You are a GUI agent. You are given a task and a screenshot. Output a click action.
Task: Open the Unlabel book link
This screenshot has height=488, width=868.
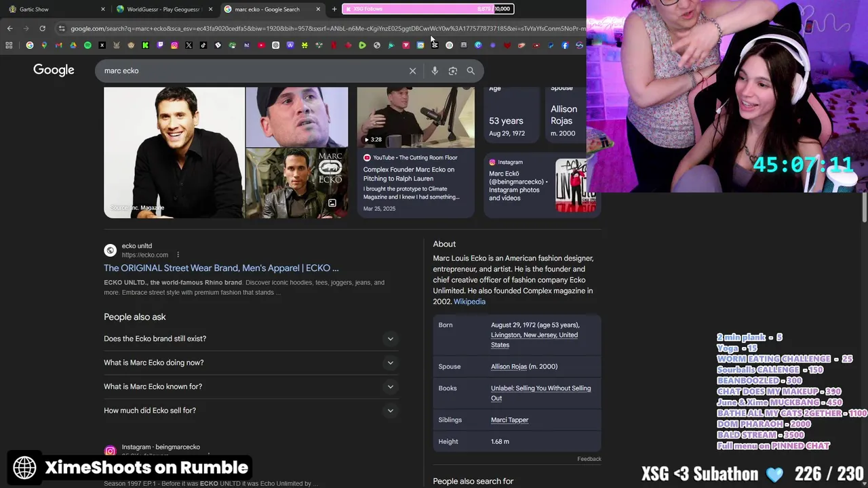[x=540, y=393]
